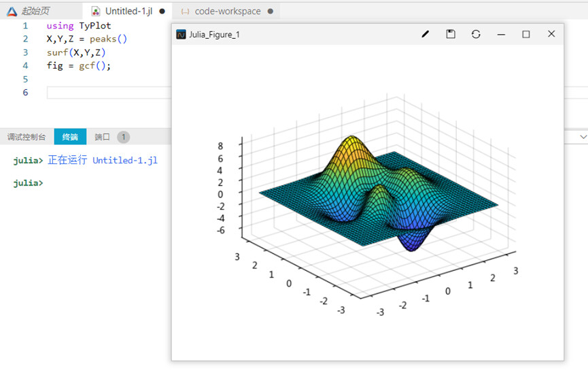Screen dimensions: 588x373
Task: Click the save floppy-disk icon in figure window
Action: point(451,34)
